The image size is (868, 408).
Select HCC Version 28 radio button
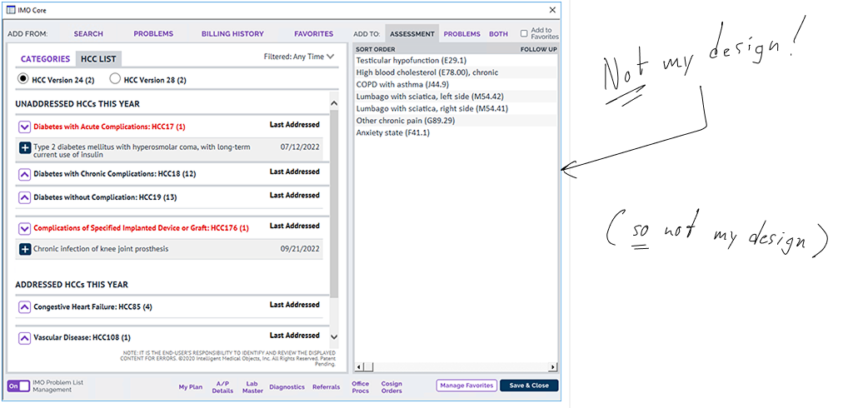[115, 79]
